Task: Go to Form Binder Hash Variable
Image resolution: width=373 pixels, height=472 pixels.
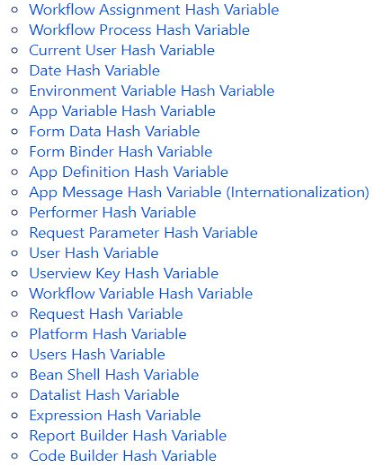Action: pos(121,152)
